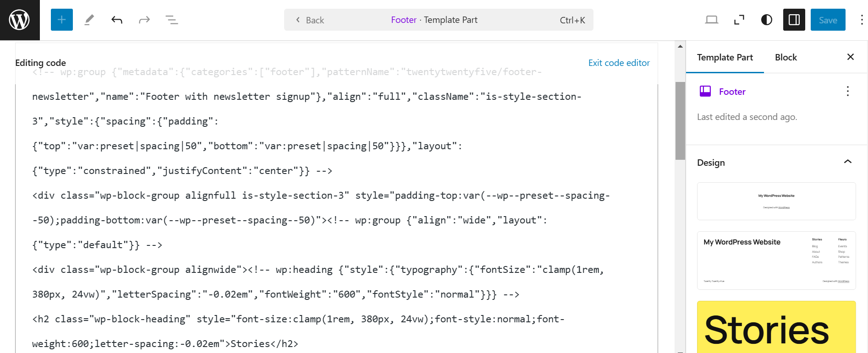This screenshot has height=353, width=868.
Task: Switch to the Block tab
Action: pos(786,57)
